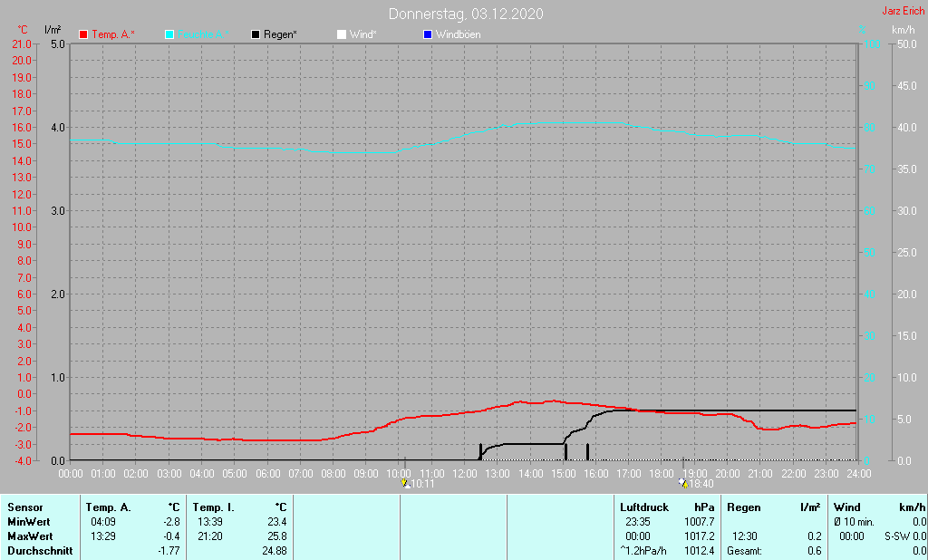Click the blue Windböen legend swatch
This screenshot has width=928, height=560.
[428, 34]
